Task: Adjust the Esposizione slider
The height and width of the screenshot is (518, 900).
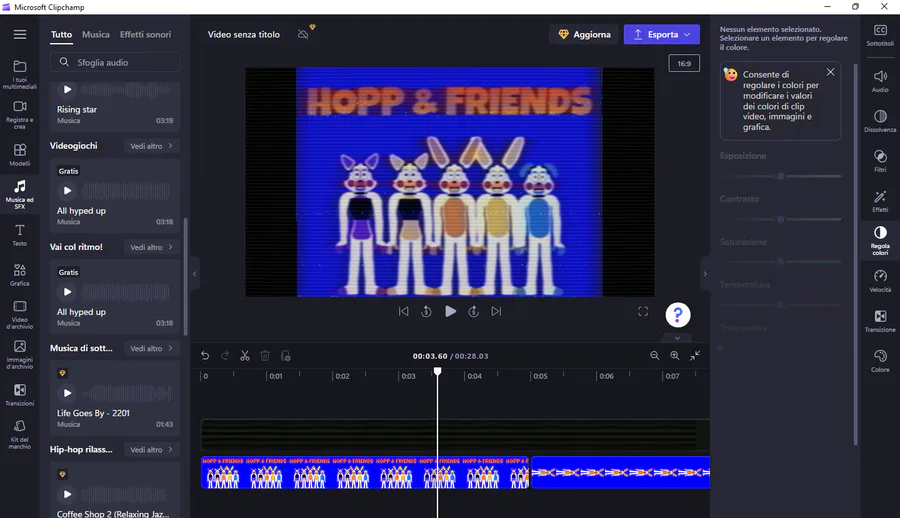Action: [x=781, y=176]
